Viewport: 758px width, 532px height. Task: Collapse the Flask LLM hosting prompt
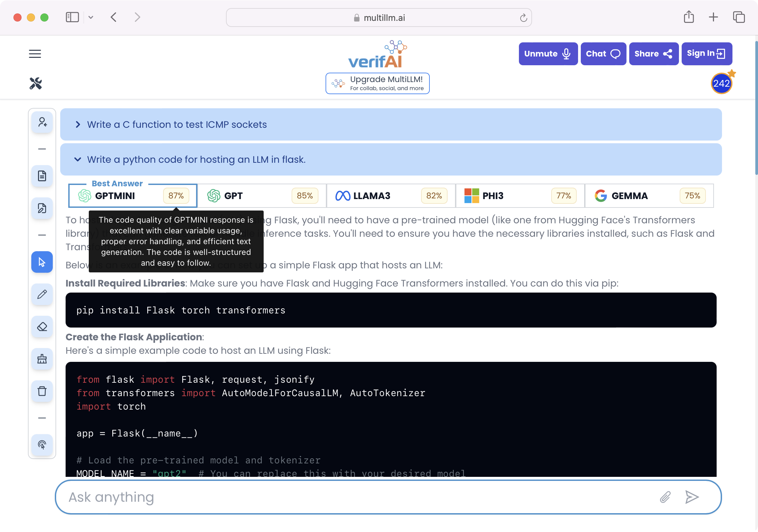[x=79, y=159]
